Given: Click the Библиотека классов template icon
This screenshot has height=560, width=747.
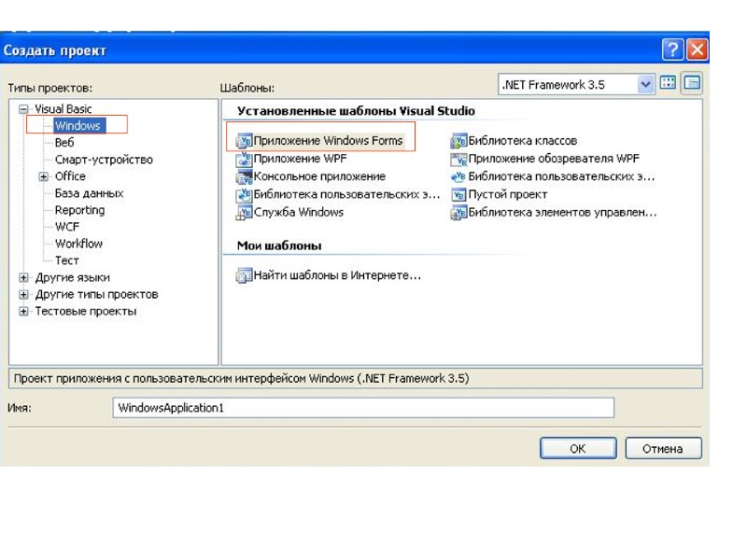Looking at the screenshot, I should 458,141.
